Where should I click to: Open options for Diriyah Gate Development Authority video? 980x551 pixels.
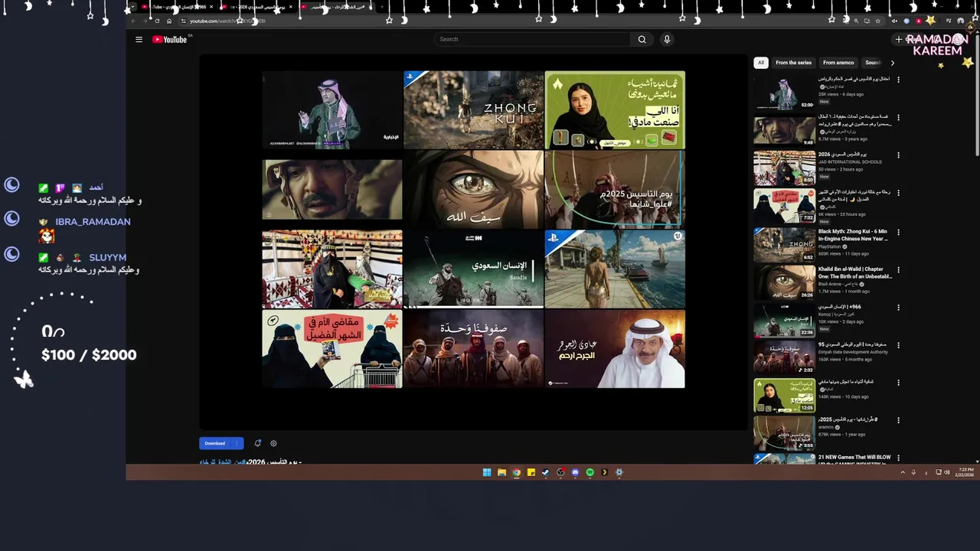click(898, 344)
